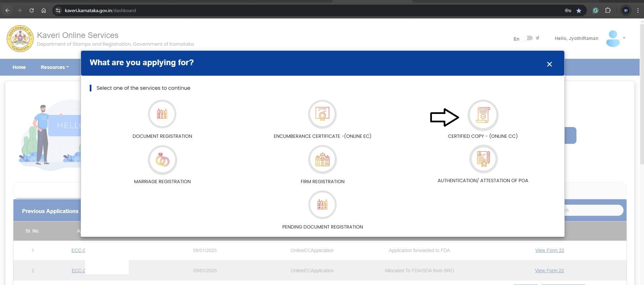
Task: Open the first ECC application number link
Action: tap(78, 250)
